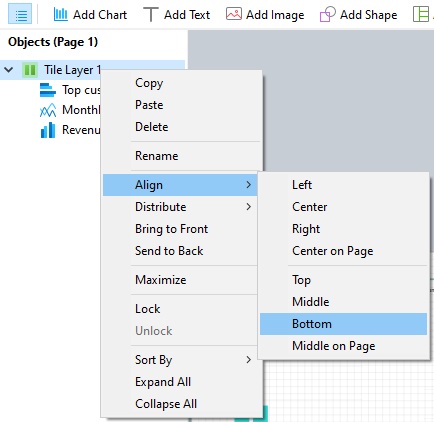Image resolution: width=434 pixels, height=422 pixels.
Task: Click the Tile Layer 1 green icon
Action: point(30,70)
